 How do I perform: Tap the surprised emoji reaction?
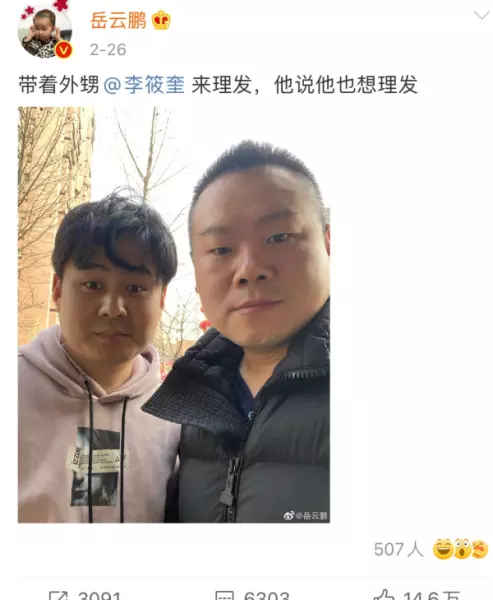[x=462, y=549]
